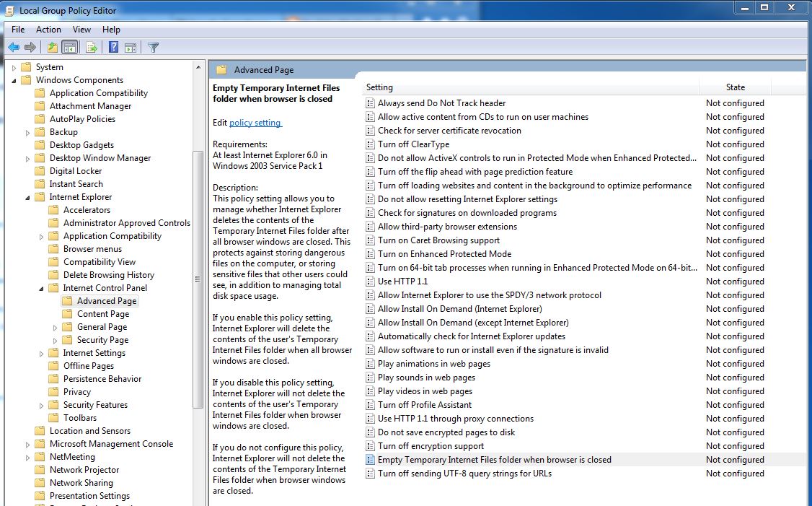Click the tree pane vertical scrollbar thumb
812x506 pixels.
click(x=198, y=279)
